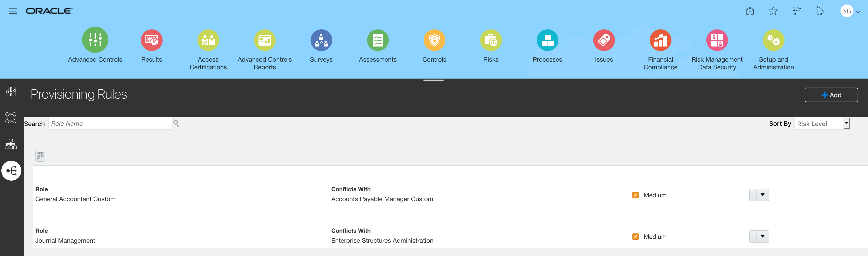Viewport: 868px width, 256px height.
Task: Click the Provisioning Rules page title
Action: [79, 94]
